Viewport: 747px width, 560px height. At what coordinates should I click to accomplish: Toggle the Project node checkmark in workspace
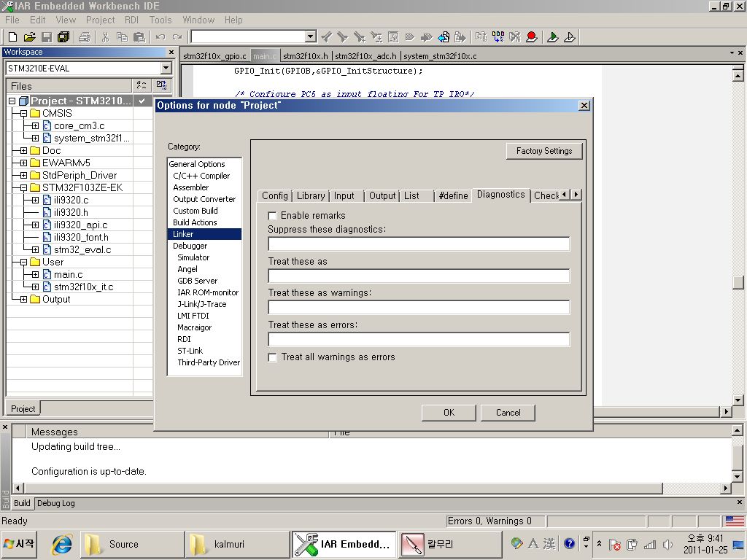pos(142,101)
